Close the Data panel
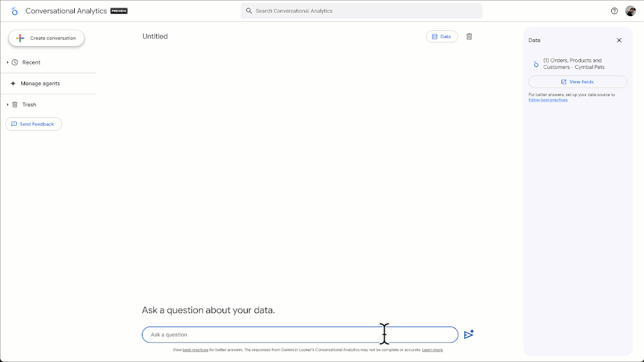This screenshot has width=644, height=362. point(619,40)
